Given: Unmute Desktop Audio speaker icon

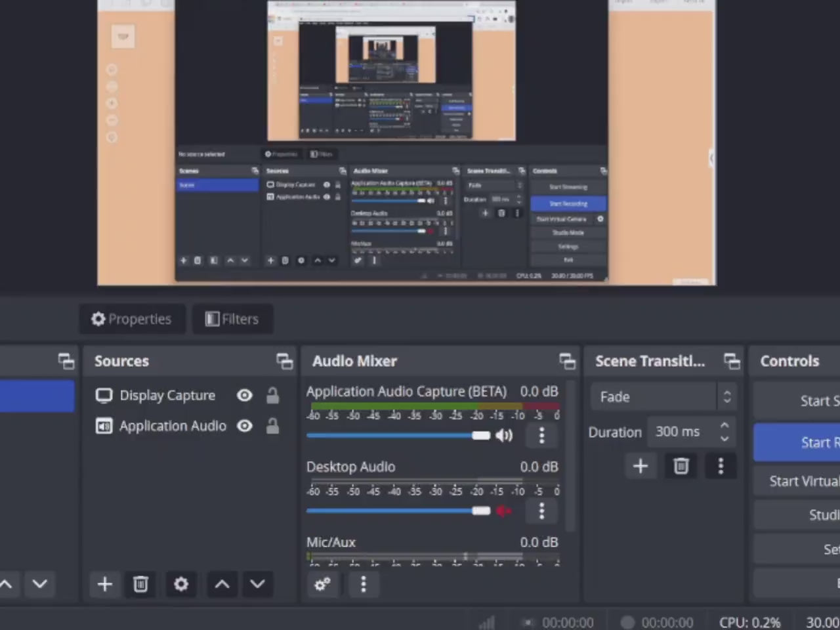Looking at the screenshot, I should pos(503,511).
